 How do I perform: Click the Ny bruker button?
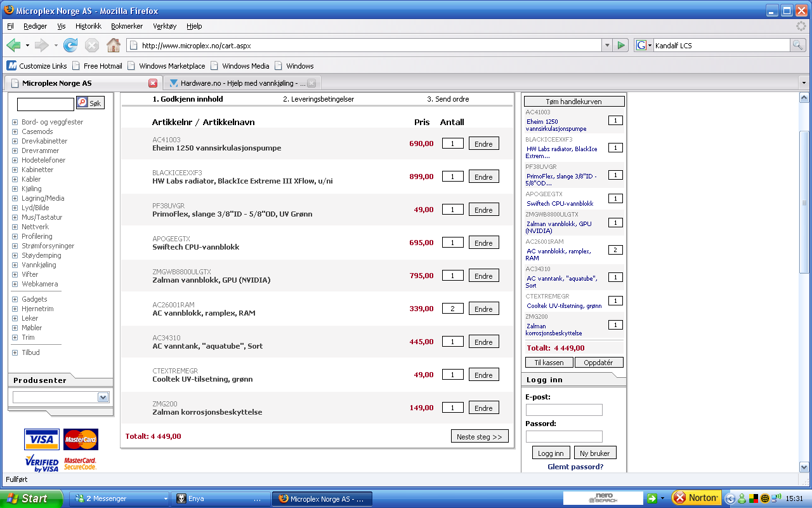tap(595, 453)
